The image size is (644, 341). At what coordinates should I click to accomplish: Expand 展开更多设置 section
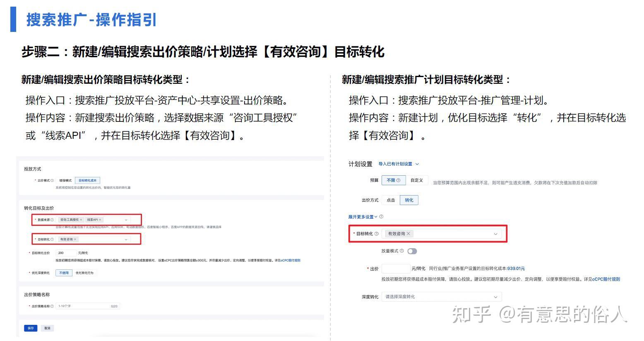point(363,217)
